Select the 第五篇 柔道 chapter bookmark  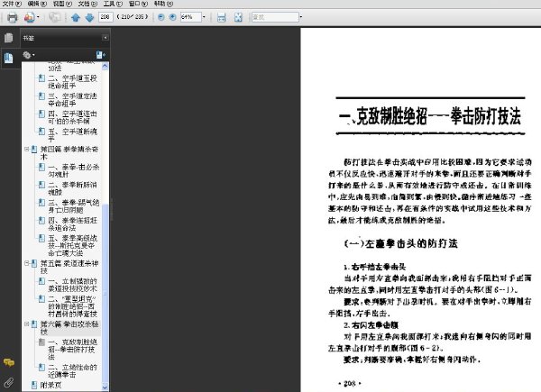(x=69, y=267)
